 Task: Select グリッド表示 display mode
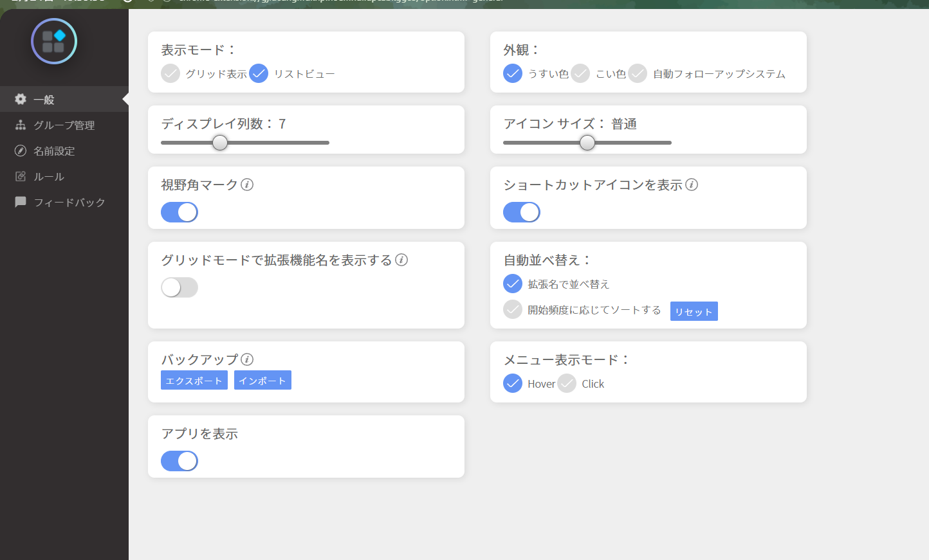[x=170, y=73]
